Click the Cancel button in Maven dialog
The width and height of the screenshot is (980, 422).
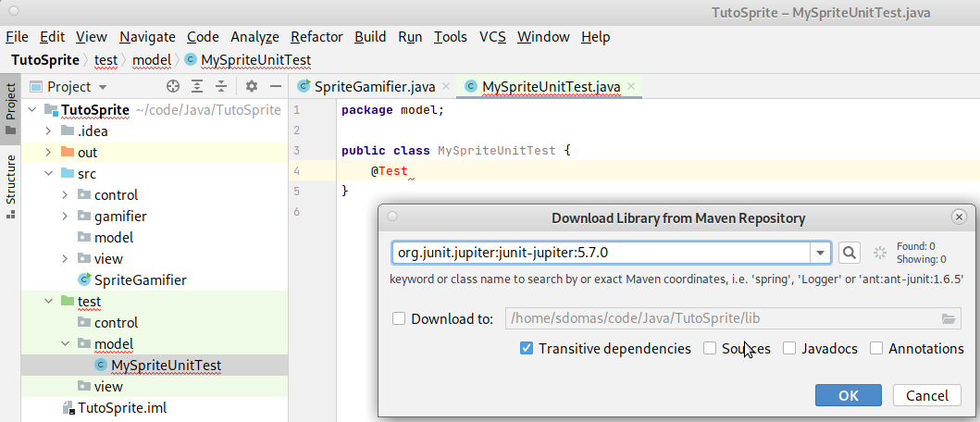point(926,395)
